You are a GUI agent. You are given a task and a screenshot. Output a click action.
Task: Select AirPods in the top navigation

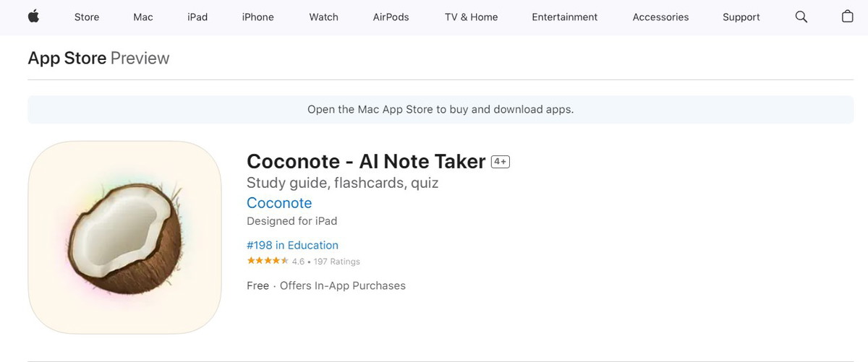point(391,17)
